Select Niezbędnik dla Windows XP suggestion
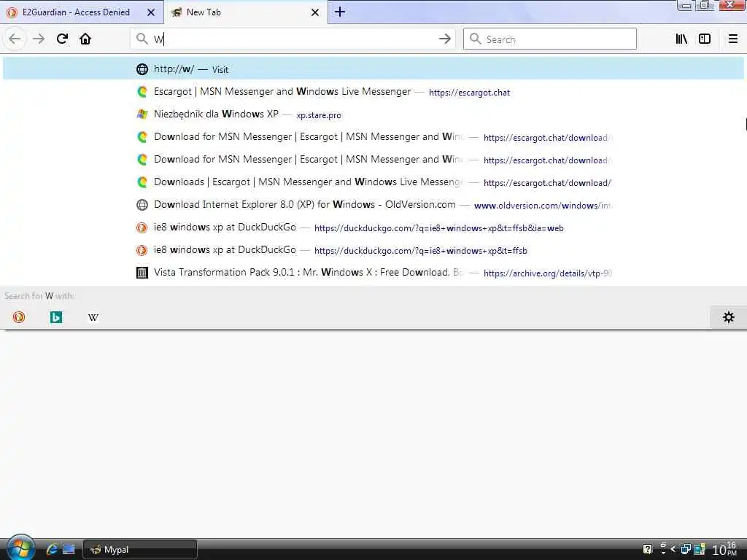The height and width of the screenshot is (560, 747). pos(373,114)
